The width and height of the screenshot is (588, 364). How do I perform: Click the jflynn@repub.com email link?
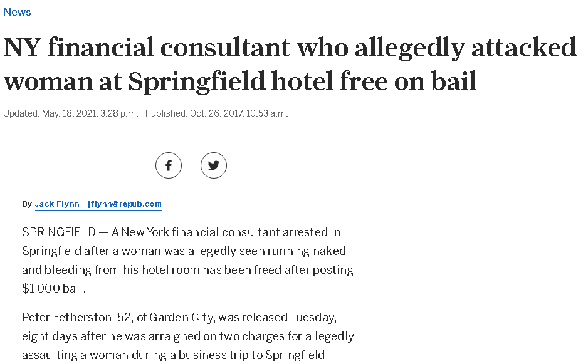(125, 204)
